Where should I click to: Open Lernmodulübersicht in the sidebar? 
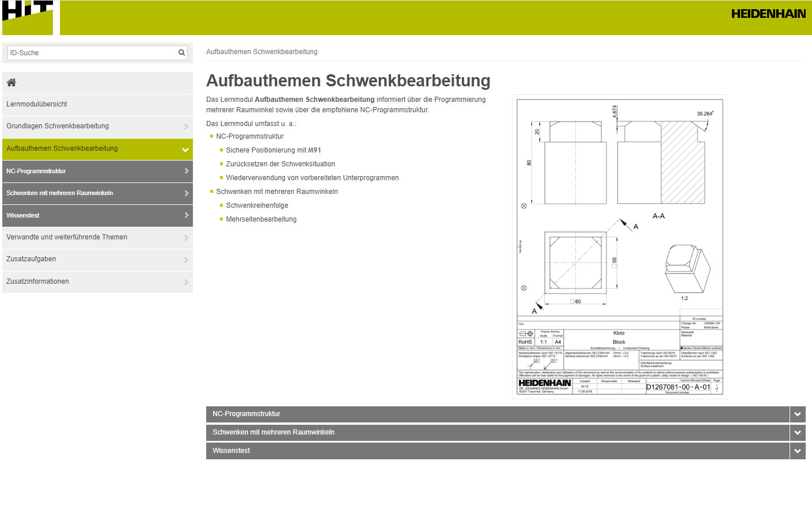click(37, 104)
